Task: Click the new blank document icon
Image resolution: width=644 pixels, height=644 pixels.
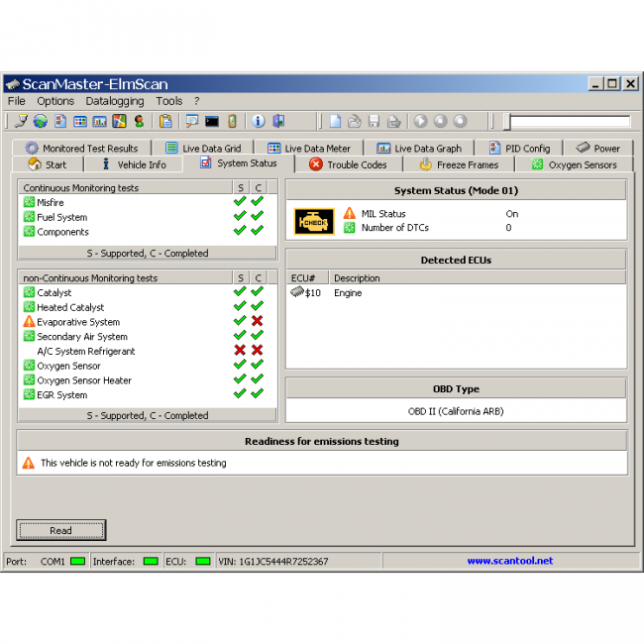Action: point(335,121)
